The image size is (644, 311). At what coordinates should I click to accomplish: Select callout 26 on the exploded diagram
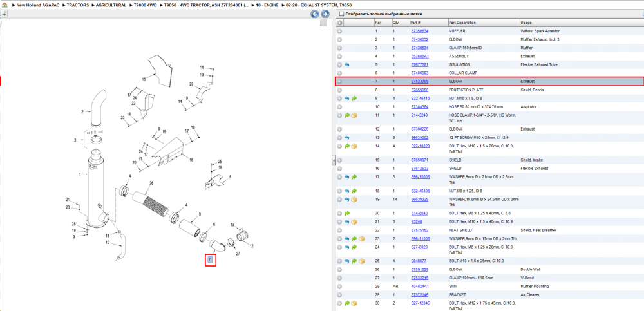pyautogui.click(x=151, y=183)
